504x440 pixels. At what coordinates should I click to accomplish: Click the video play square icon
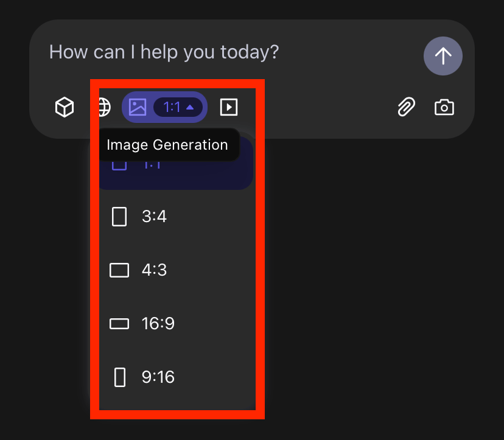click(228, 108)
